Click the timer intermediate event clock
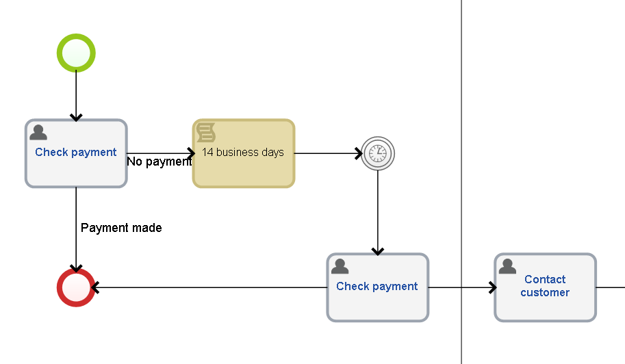The image size is (625, 364). 378,153
